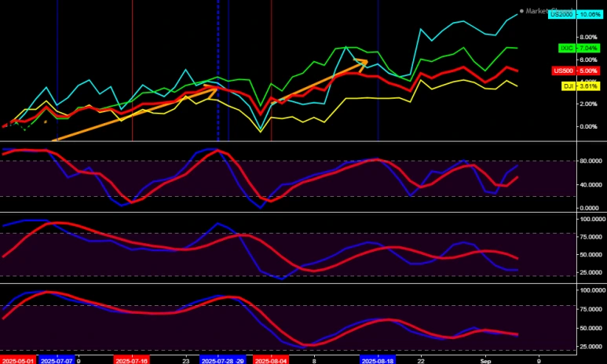Click the 5.00% red axis value tag
The height and width of the screenshot is (364, 607).
click(x=588, y=71)
